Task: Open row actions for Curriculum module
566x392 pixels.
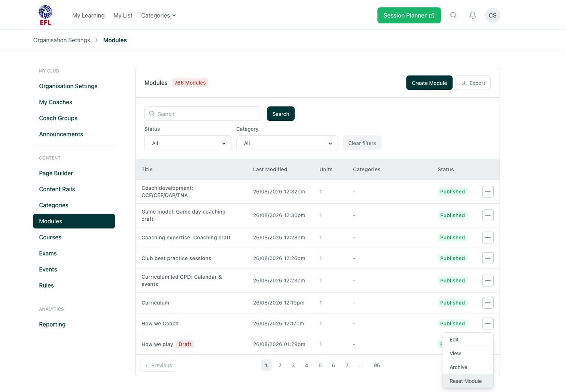Action: [x=488, y=303]
